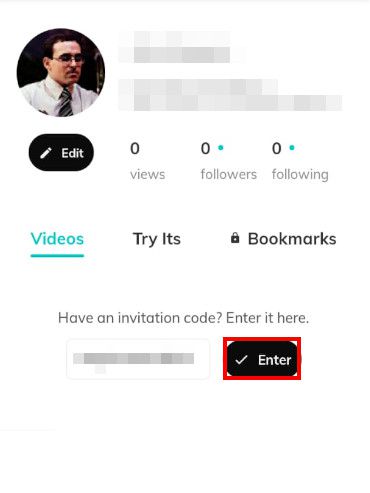The width and height of the screenshot is (370, 493).
Task: Click the "Have an invitation code?" text
Action: pyautogui.click(x=140, y=318)
